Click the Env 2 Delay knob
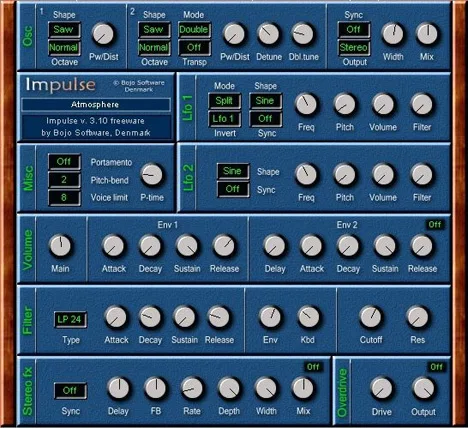The image size is (468, 428). point(275,246)
